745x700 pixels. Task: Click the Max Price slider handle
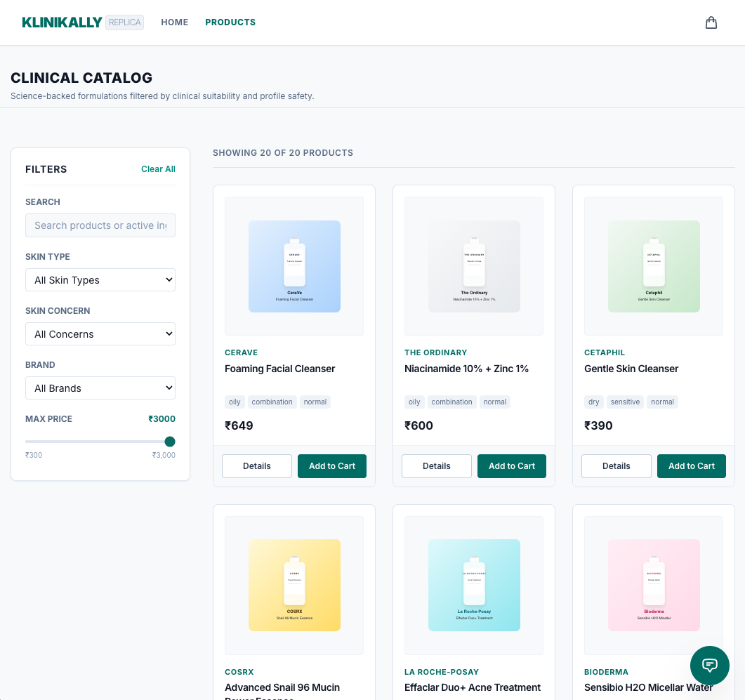(x=170, y=442)
